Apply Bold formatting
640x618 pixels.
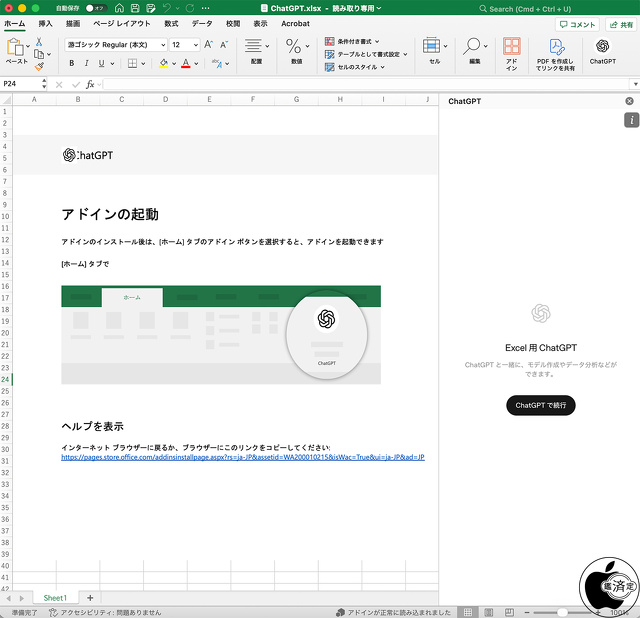tap(72, 63)
